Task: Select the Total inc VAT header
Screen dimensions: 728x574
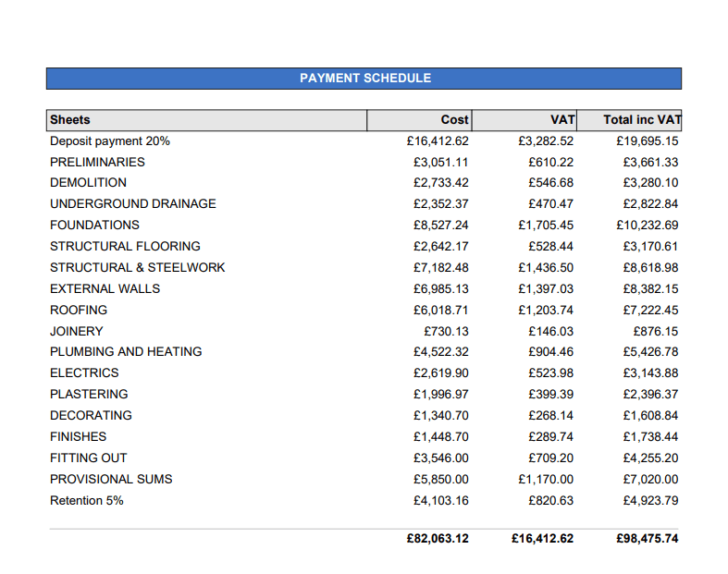Action: 641,119
